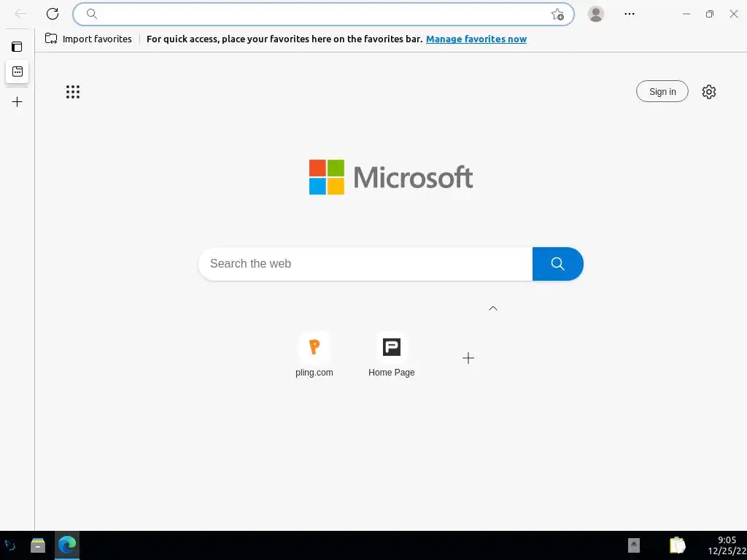
Task: Reload the page with refresh icon
Action: [53, 14]
